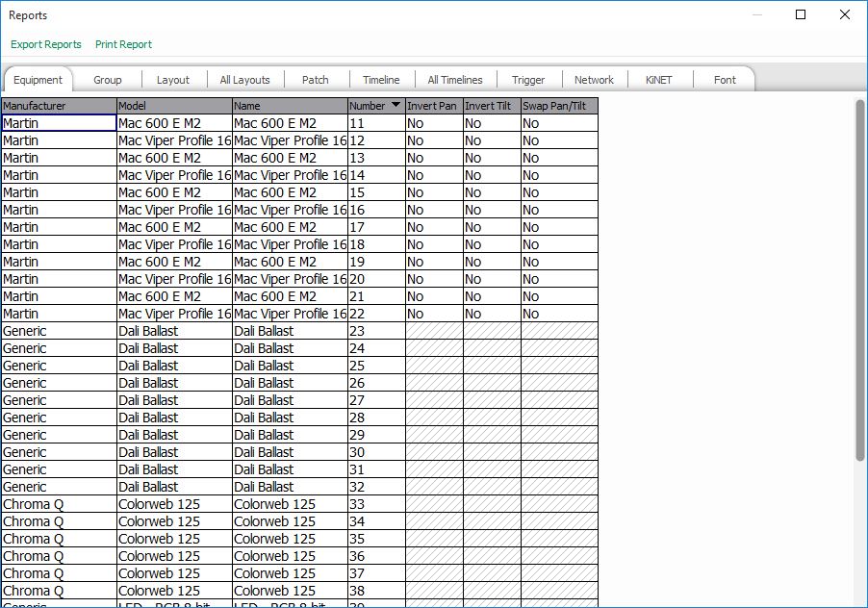Image resolution: width=868 pixels, height=608 pixels.
Task: Select the Chroma Q cell in row number 33
Action: click(59, 504)
